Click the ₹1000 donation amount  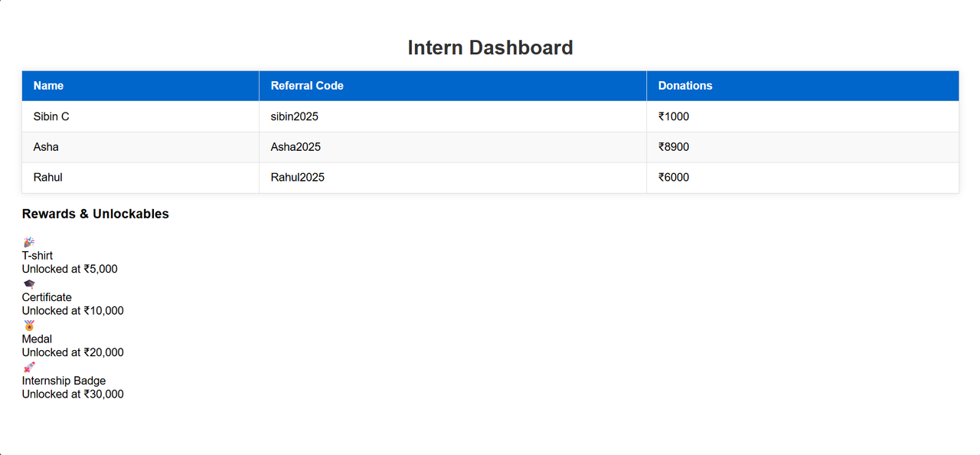point(674,116)
